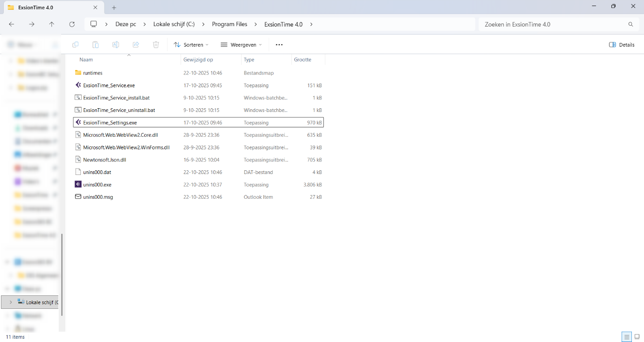This screenshot has height=342, width=644.
Task: Open the Sorteren dropdown
Action: pyautogui.click(x=191, y=45)
